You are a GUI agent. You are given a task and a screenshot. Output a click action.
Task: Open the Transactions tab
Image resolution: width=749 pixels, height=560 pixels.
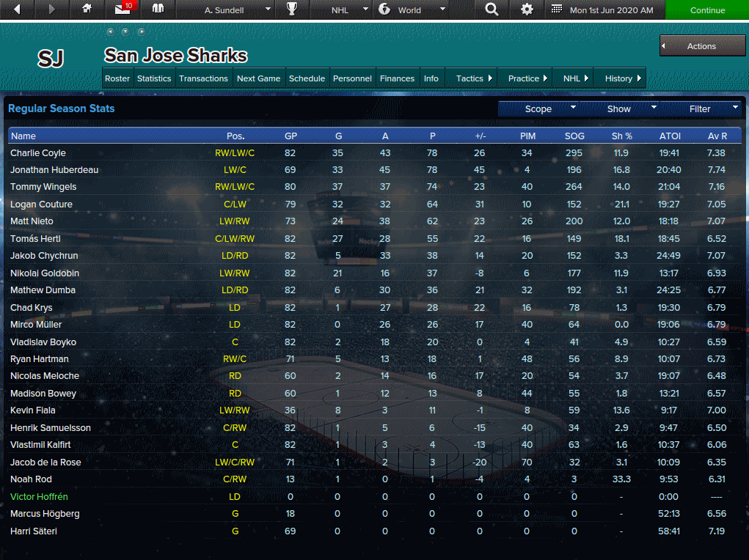pyautogui.click(x=203, y=78)
